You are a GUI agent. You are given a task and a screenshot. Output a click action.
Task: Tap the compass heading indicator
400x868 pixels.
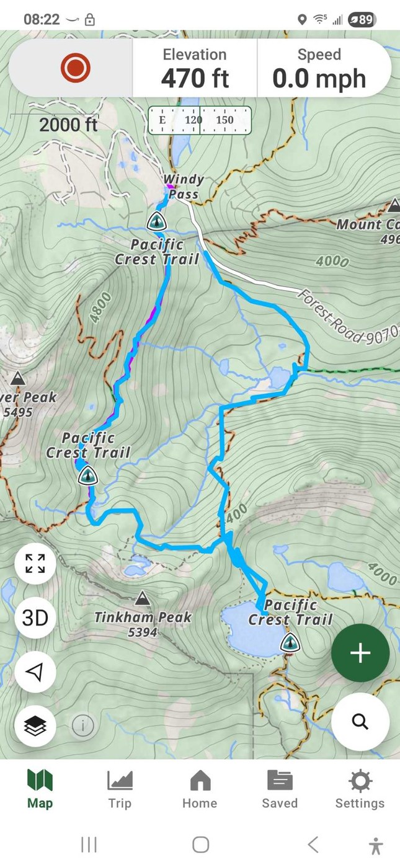pyautogui.click(x=200, y=120)
